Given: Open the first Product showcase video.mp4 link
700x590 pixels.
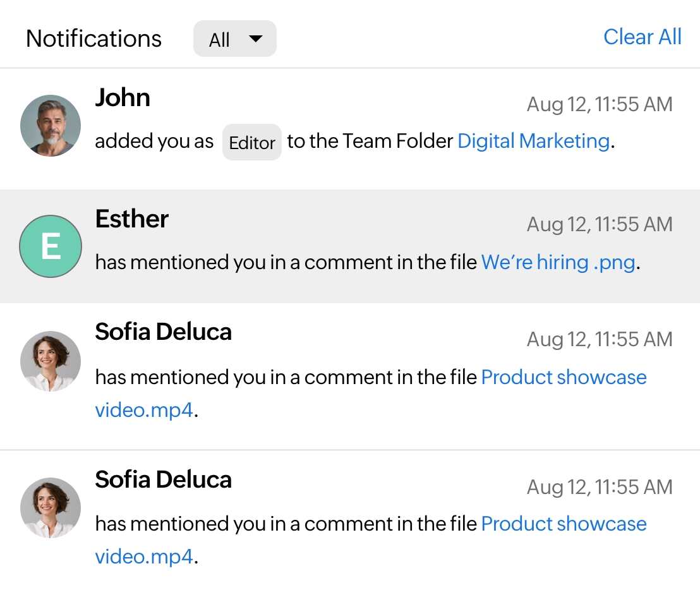Looking at the screenshot, I should 564,378.
